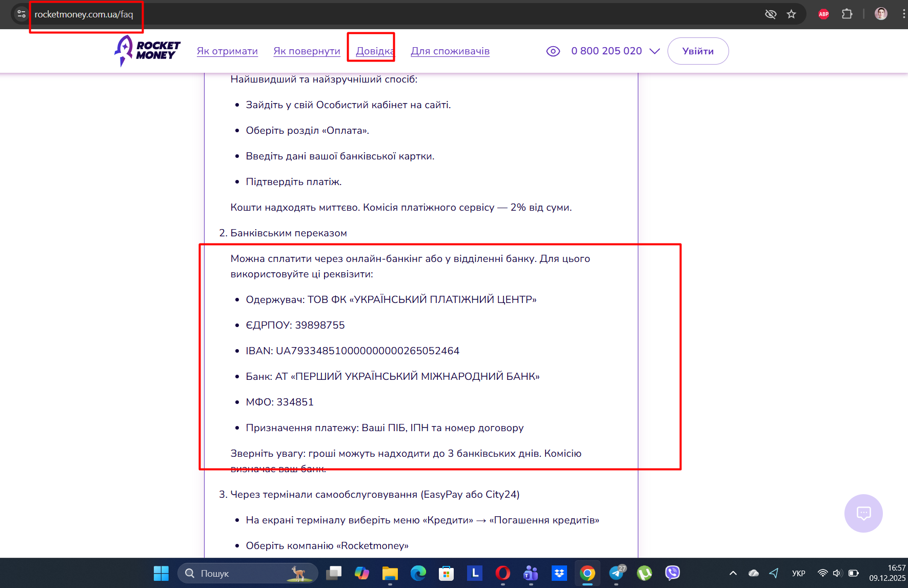Viewport: 908px width, 588px height.
Task: Click 'Банк: АТ «ПЕРШИЙ УКРАЇНСЬКИЙ МІЖНАРОДНИЙ БАНК»' line
Action: point(393,376)
